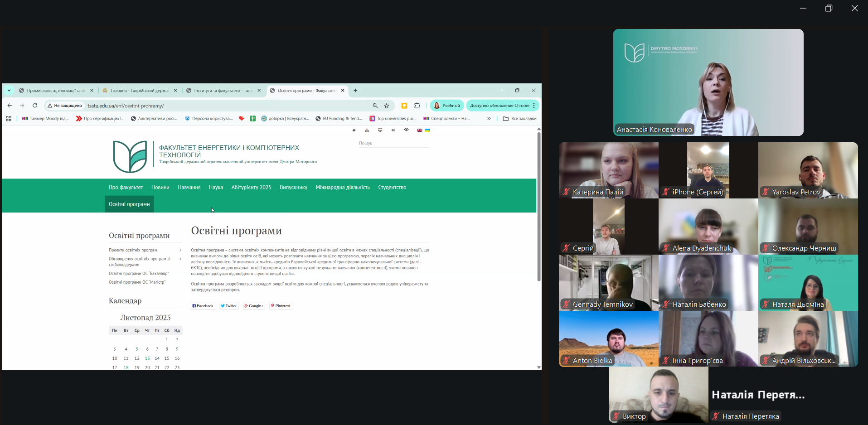
Task: Close the 'Головна - Таврійський' tab
Action: click(x=175, y=91)
